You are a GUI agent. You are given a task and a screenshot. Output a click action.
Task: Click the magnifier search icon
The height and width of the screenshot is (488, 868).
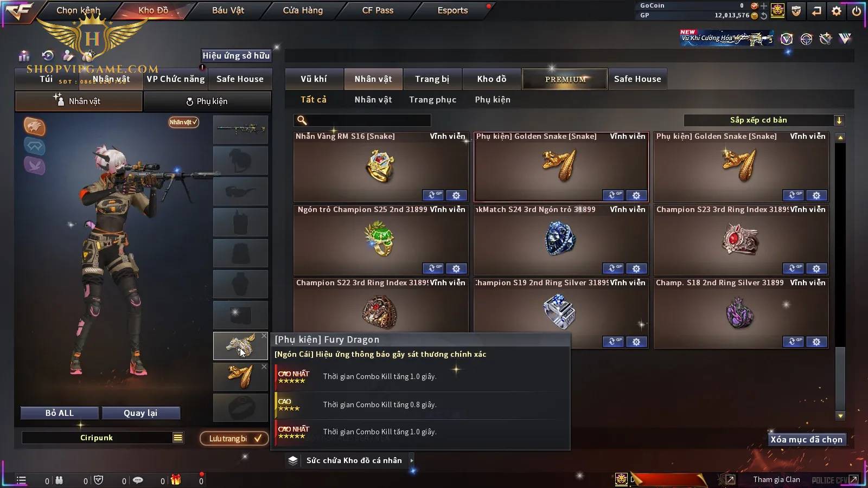click(302, 120)
